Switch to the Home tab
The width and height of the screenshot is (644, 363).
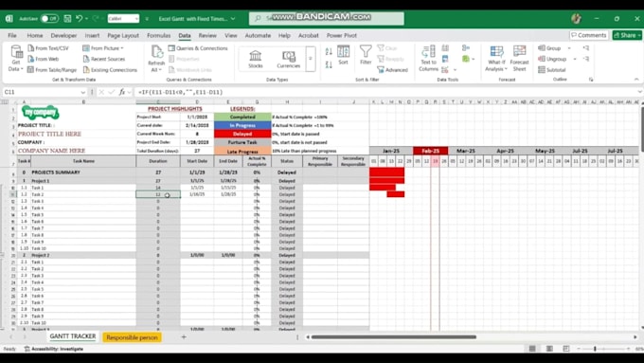[x=35, y=35]
